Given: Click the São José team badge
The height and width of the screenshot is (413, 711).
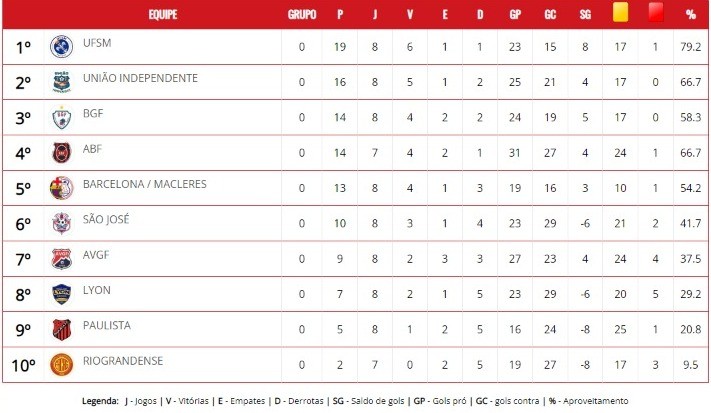Looking at the screenshot, I should coord(61,224).
